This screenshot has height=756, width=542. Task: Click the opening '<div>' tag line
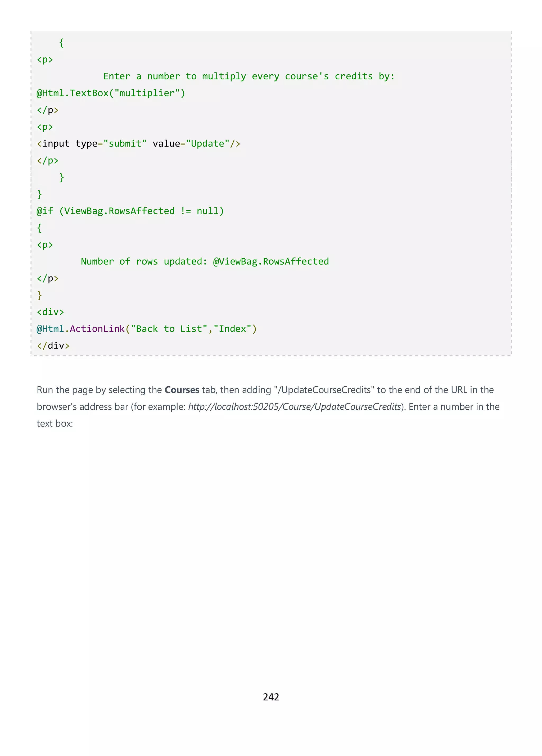pyautogui.click(x=50, y=312)
